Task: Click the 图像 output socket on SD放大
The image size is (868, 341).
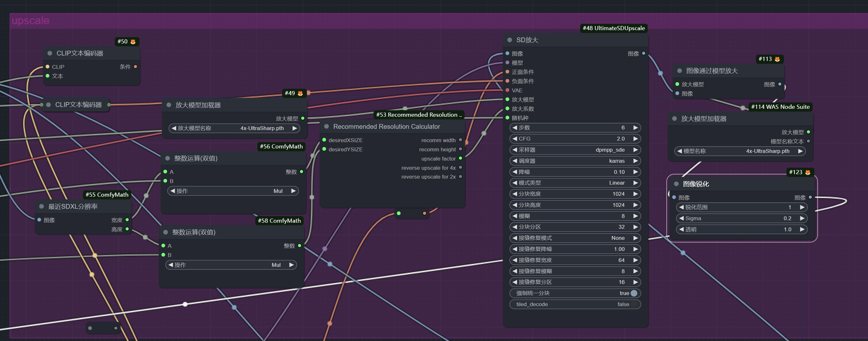Action: (643, 53)
